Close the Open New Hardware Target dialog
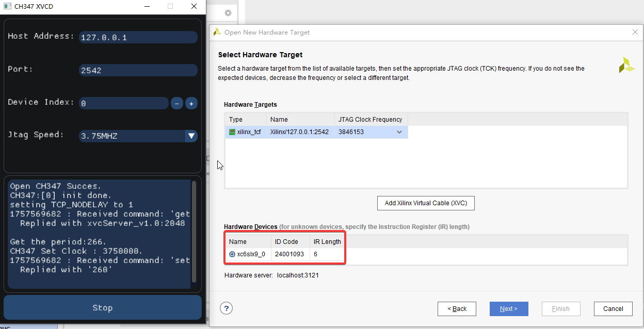The width and height of the screenshot is (644, 329). pyautogui.click(x=635, y=32)
